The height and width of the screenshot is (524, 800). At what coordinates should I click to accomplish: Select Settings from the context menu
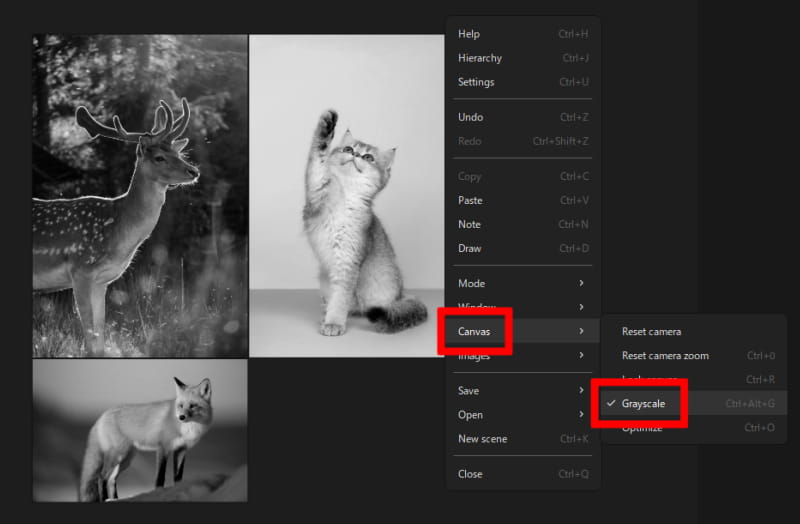[476, 82]
